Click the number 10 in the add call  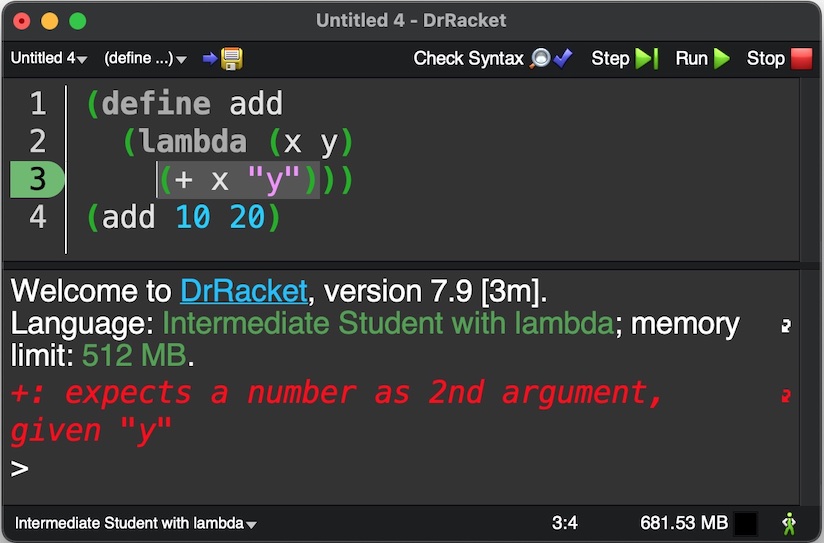[193, 217]
